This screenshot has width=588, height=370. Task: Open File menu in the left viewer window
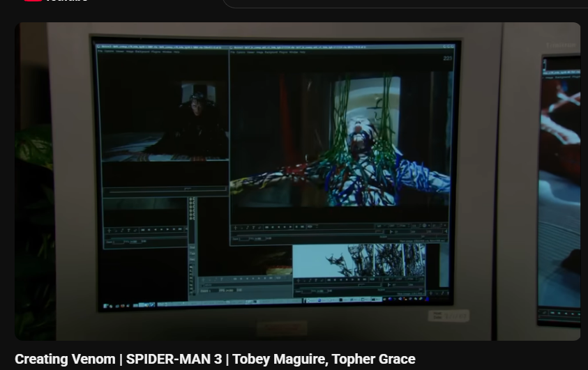coord(100,52)
